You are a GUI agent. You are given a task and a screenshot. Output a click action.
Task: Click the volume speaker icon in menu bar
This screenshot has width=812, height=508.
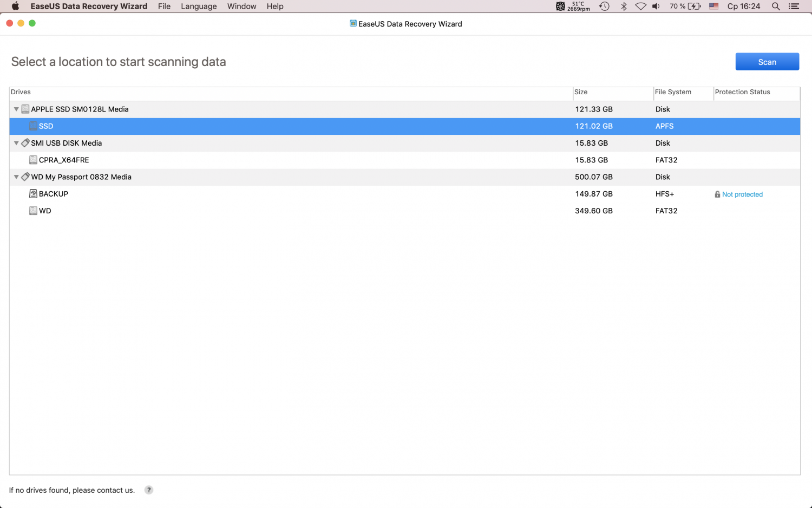point(656,6)
